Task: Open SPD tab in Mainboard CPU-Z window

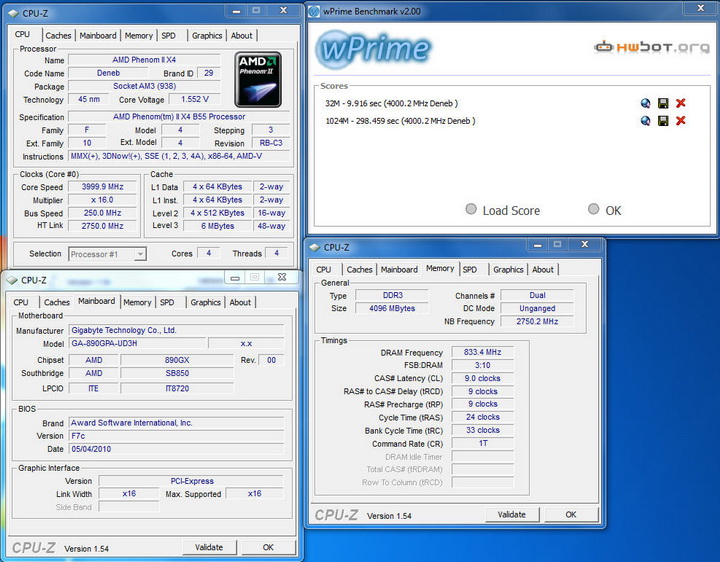Action: (167, 302)
